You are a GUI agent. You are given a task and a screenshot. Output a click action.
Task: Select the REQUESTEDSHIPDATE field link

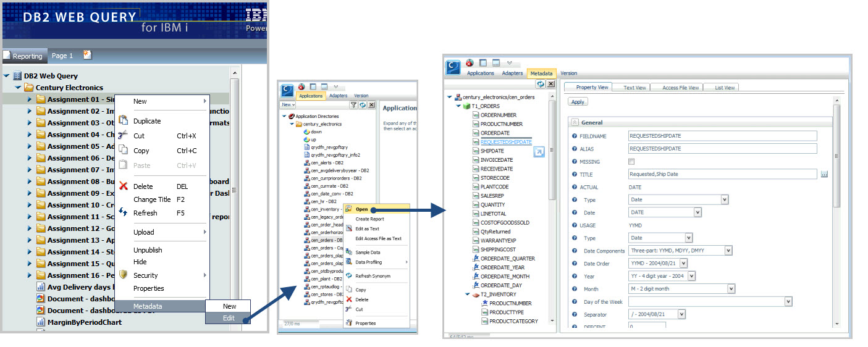[x=506, y=142]
